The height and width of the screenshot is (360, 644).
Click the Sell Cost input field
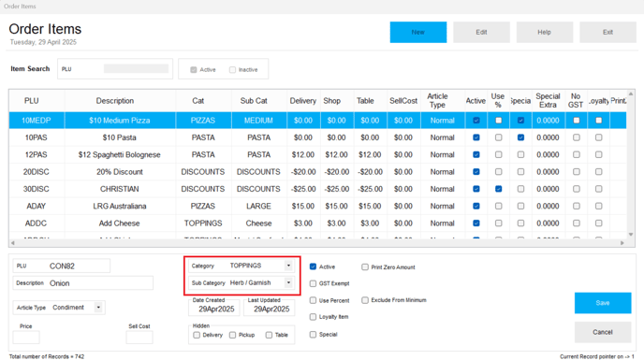coord(139,338)
